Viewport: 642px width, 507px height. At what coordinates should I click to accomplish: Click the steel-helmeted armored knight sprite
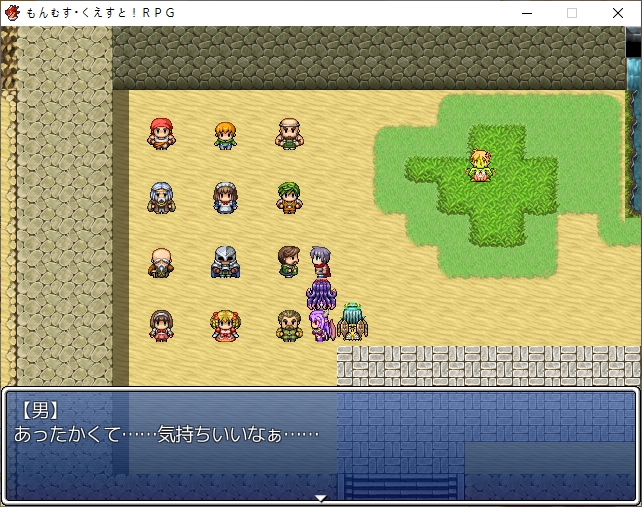(x=225, y=262)
